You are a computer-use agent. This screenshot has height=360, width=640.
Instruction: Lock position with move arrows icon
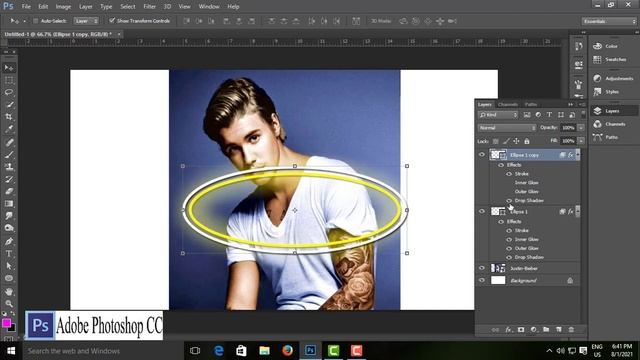click(x=516, y=141)
